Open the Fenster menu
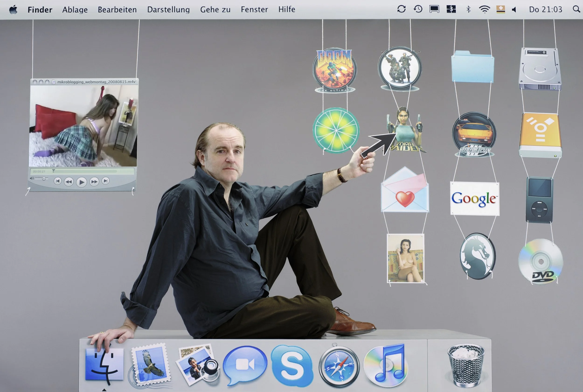Screen dimensions: 583x392 point(254,10)
